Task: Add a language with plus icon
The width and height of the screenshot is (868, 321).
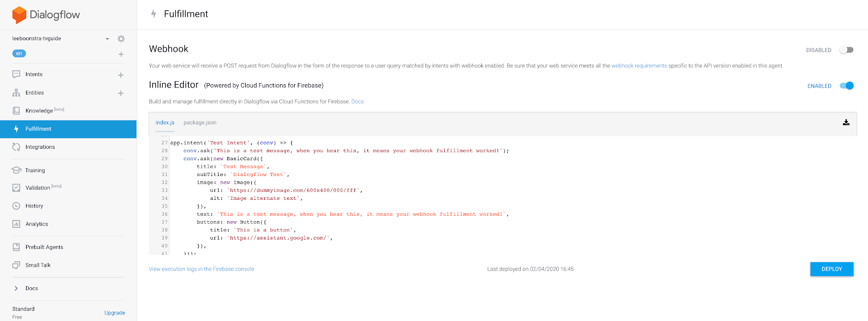Action: point(121,54)
